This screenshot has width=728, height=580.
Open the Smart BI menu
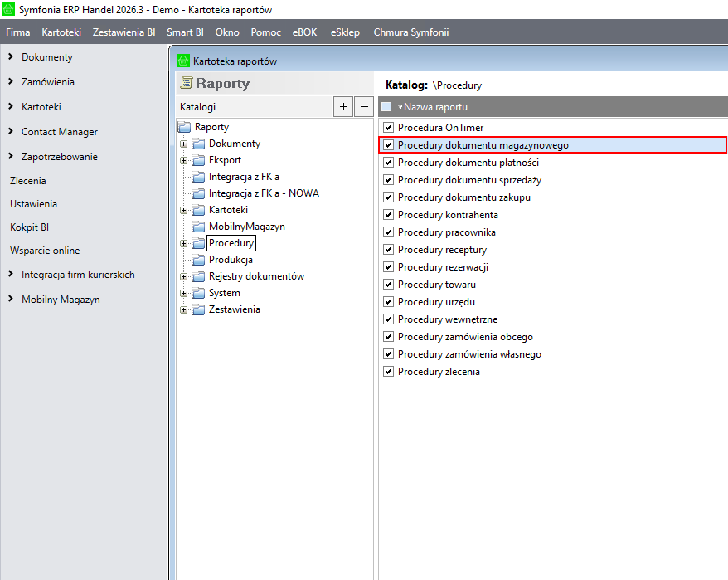tap(185, 32)
